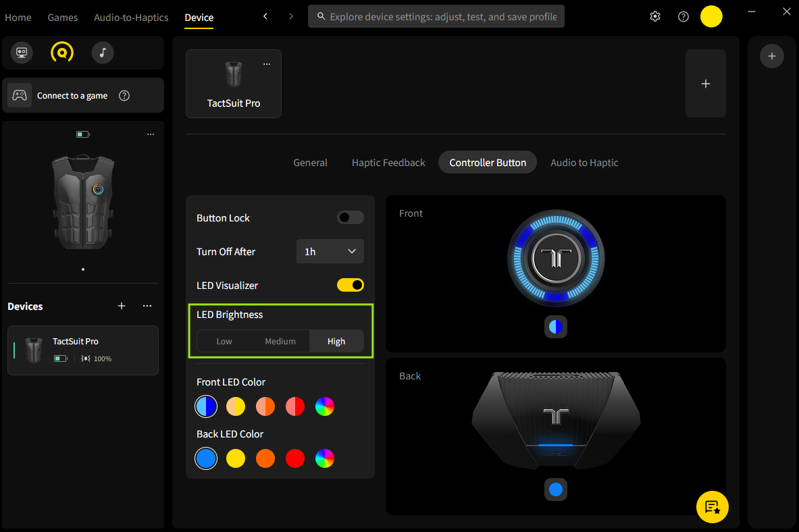Pick rainbow Back LED Color swatch
The width and height of the screenshot is (799, 532).
tap(325, 458)
